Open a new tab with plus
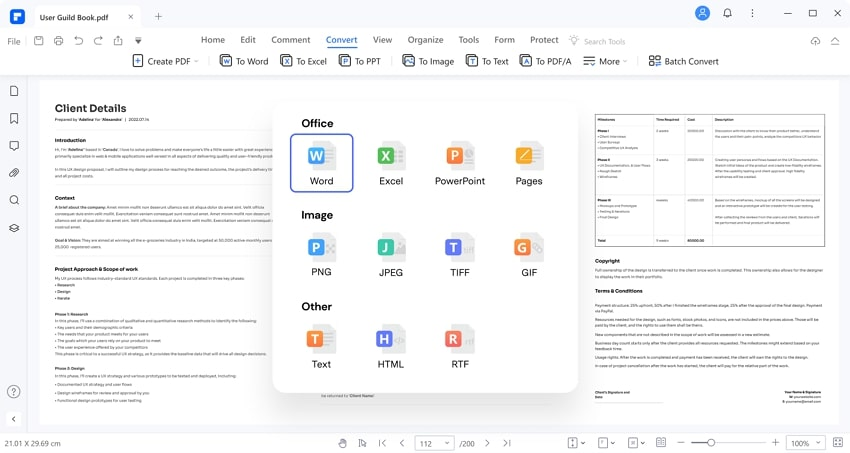850x453 pixels. [x=158, y=16]
